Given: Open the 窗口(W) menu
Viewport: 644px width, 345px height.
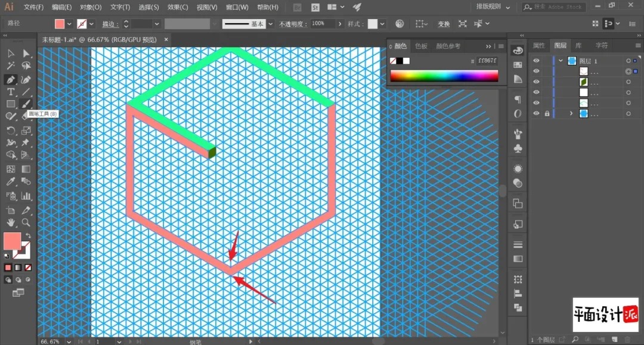Looking at the screenshot, I should click(237, 7).
